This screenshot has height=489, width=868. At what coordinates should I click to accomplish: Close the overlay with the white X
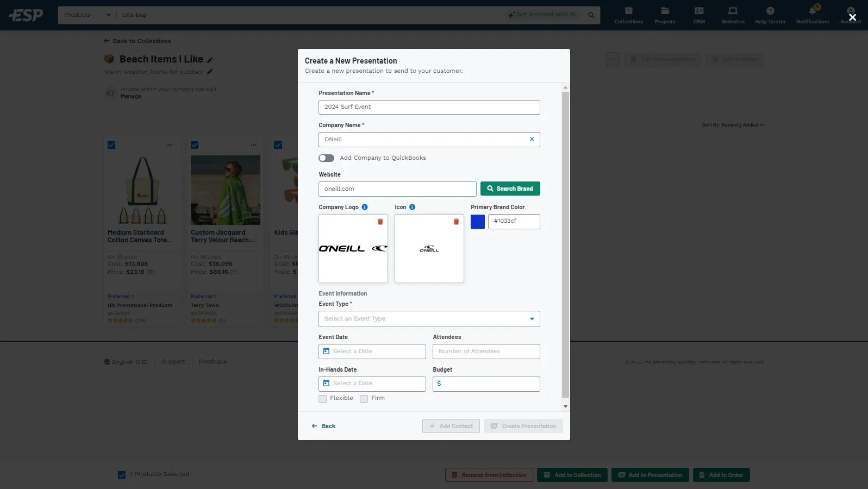(852, 17)
